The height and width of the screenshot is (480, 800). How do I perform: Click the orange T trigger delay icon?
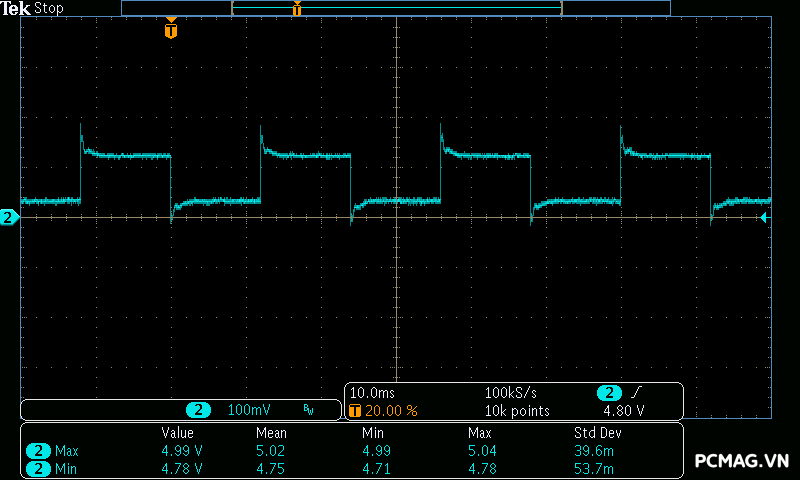pyautogui.click(x=354, y=410)
